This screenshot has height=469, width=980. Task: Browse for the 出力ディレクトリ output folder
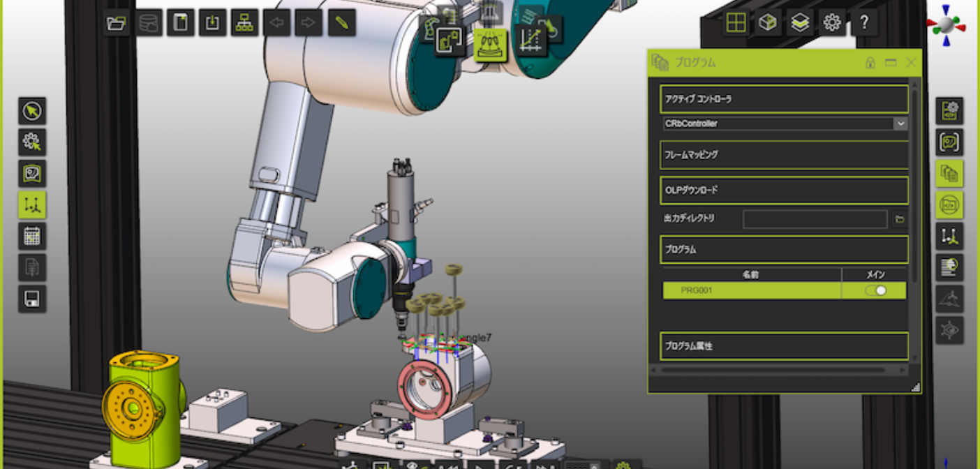tap(900, 218)
